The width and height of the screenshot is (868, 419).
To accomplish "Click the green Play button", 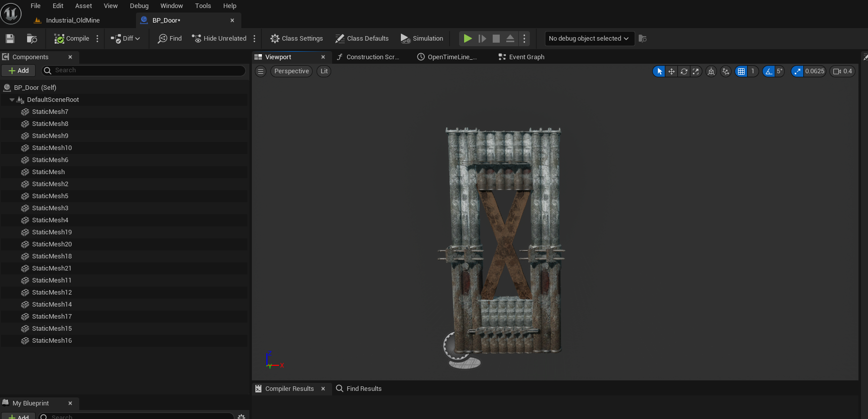I will coord(467,39).
